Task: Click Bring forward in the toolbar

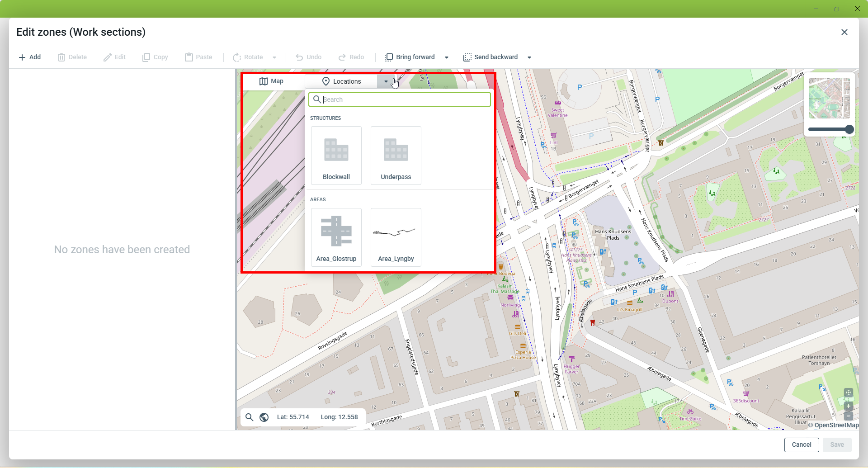Action: point(410,57)
